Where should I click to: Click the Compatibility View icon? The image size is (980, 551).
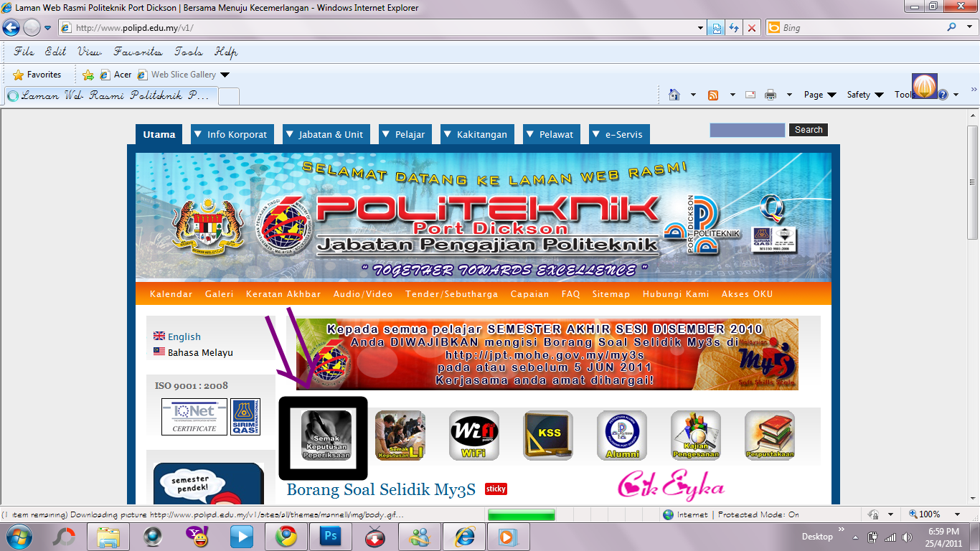click(716, 28)
